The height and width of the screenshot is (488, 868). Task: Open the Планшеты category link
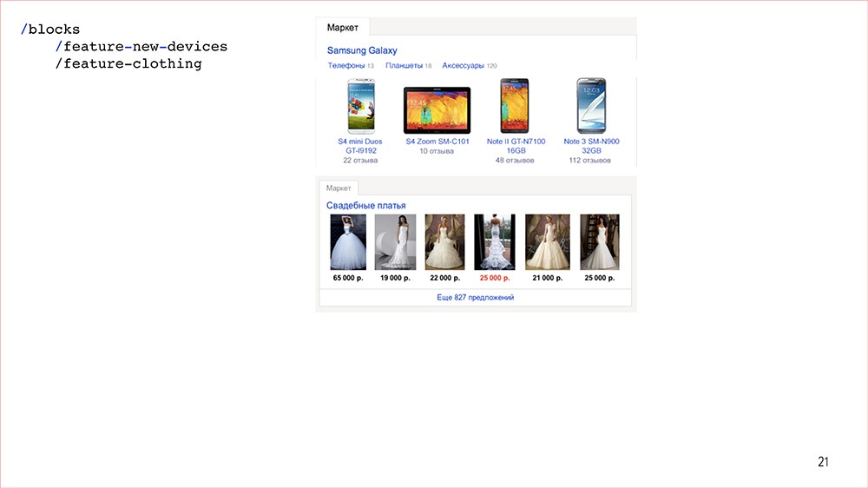point(404,65)
